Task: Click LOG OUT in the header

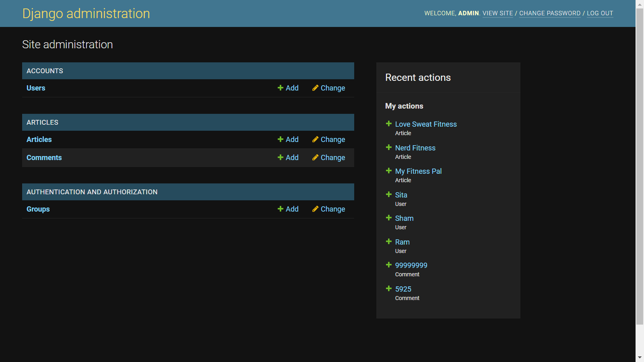Action: point(600,13)
